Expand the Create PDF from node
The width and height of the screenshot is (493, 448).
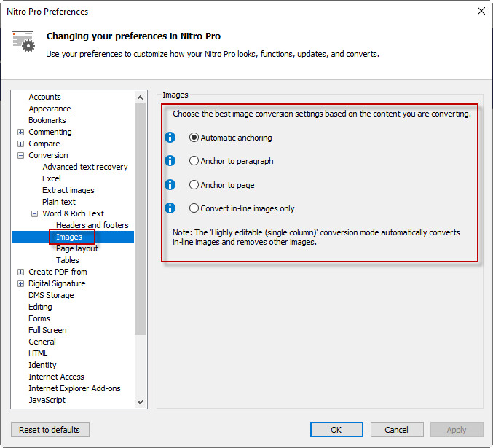(21, 272)
